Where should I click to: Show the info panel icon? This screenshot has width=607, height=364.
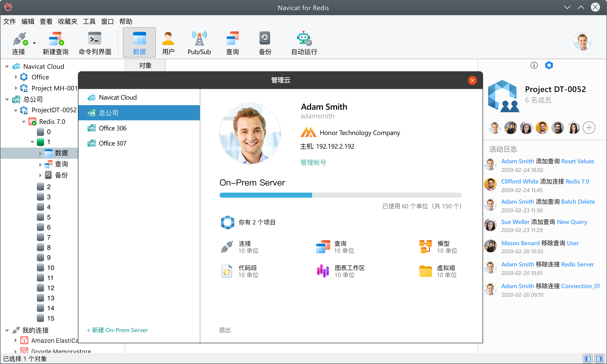click(x=534, y=65)
